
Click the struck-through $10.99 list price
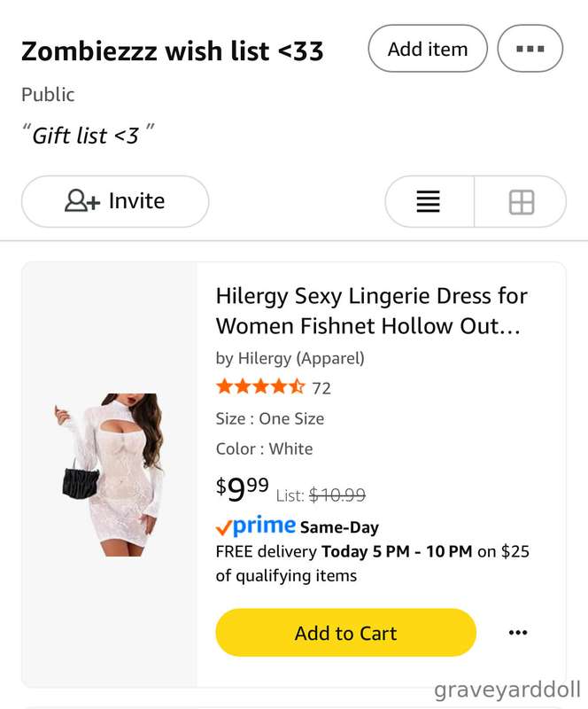pos(337,495)
